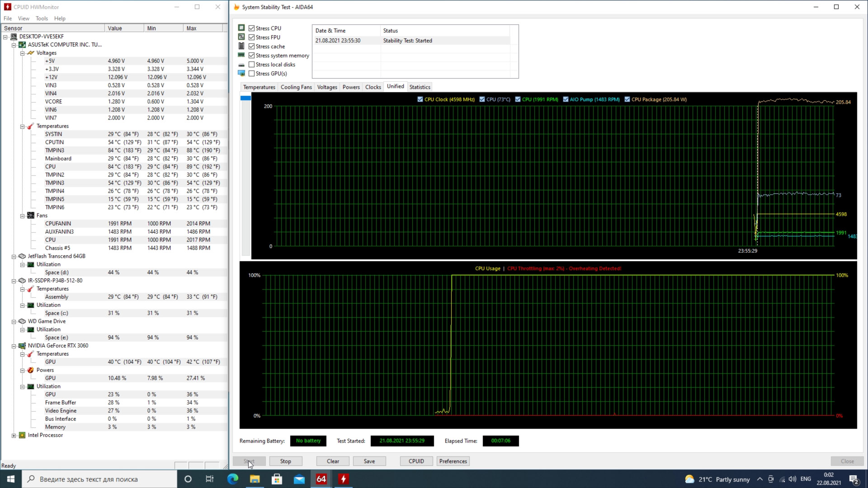Click the Sensor column header
Viewport: 868px width, 488px height.
[53, 28]
